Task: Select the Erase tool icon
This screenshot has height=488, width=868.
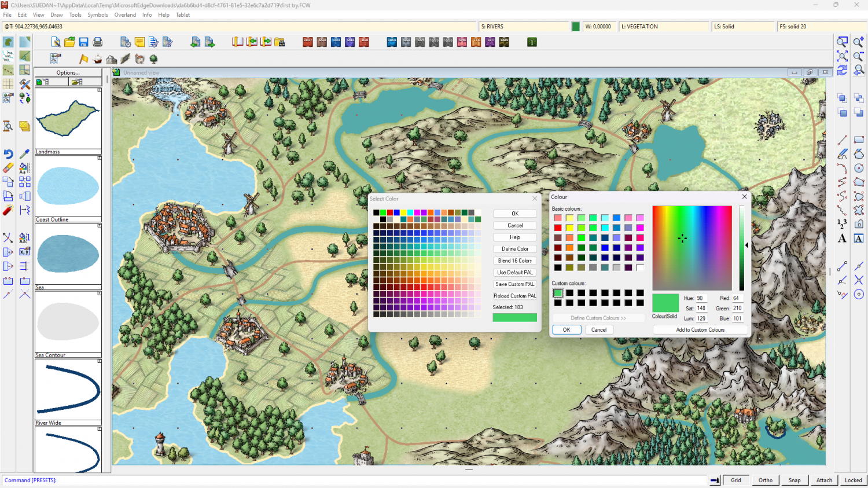Action: click(x=8, y=168)
